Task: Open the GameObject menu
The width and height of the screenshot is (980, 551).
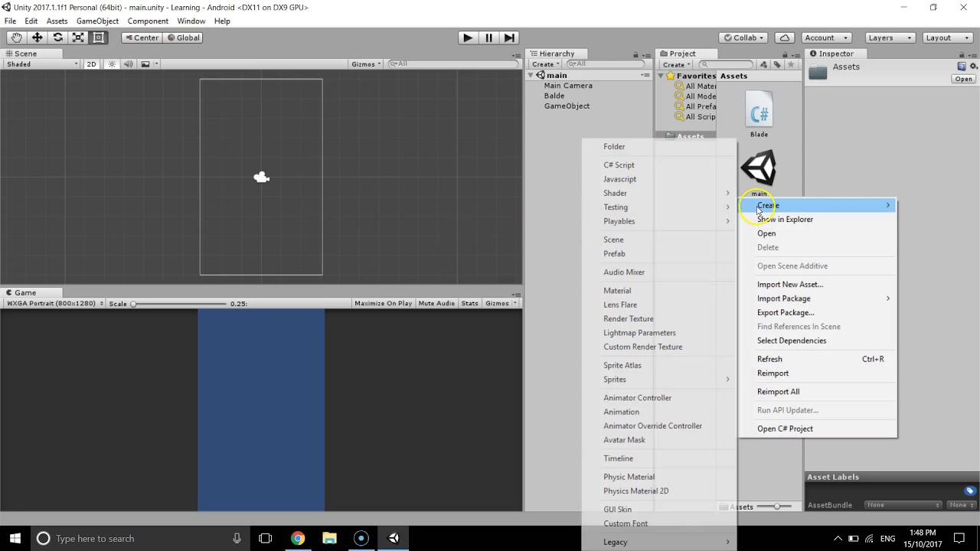Action: point(97,21)
